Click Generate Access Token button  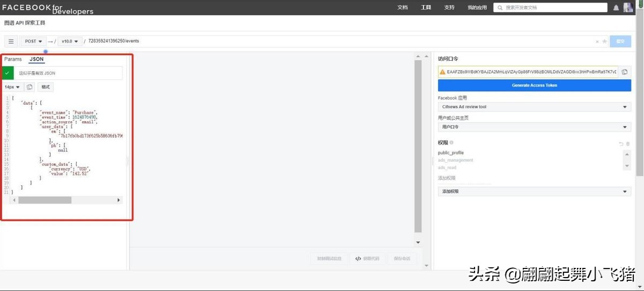pos(535,85)
